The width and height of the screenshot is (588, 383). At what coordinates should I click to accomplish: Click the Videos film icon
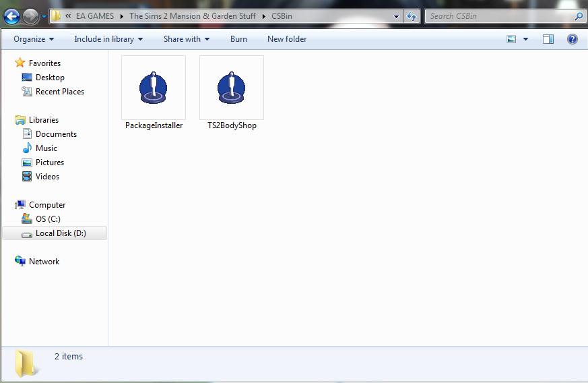coord(27,177)
